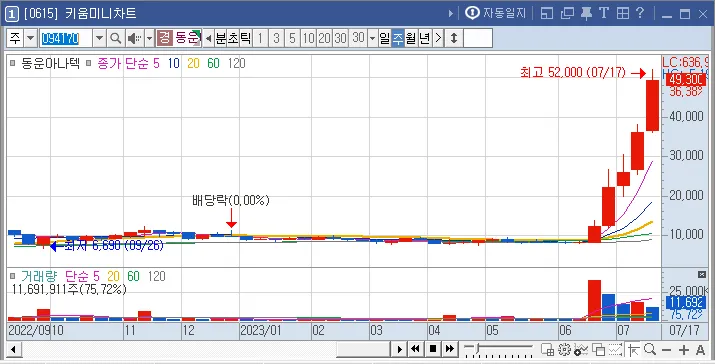
Task: Select the 1 interval button
Action: 260,38
